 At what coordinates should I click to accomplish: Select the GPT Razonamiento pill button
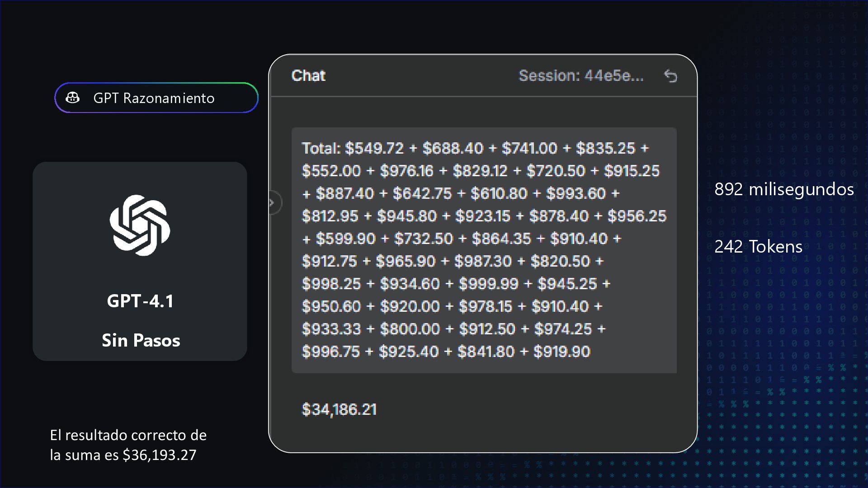(156, 98)
